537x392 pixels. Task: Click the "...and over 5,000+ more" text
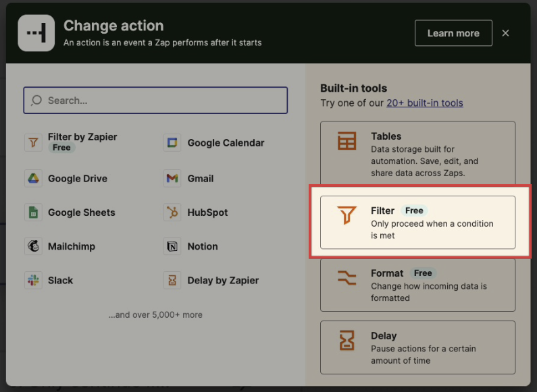tap(155, 314)
